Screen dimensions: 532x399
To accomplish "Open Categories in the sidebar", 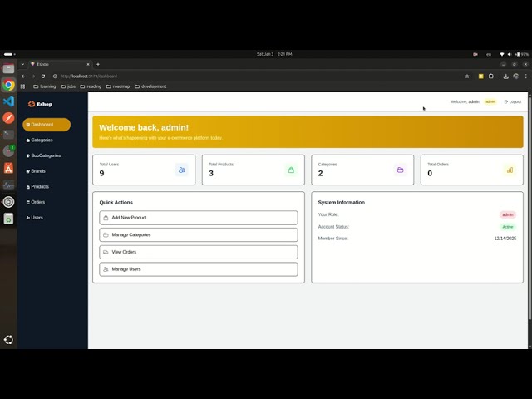I will pyautogui.click(x=40, y=140).
